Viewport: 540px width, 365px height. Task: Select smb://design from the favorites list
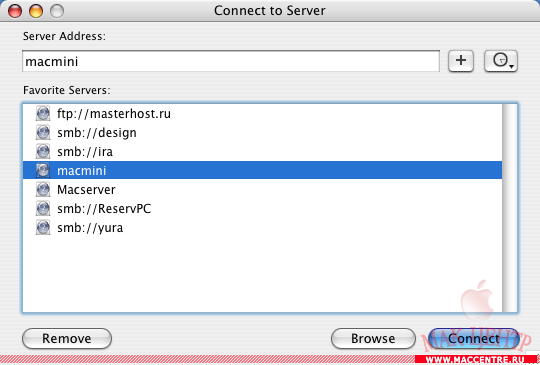[262, 132]
